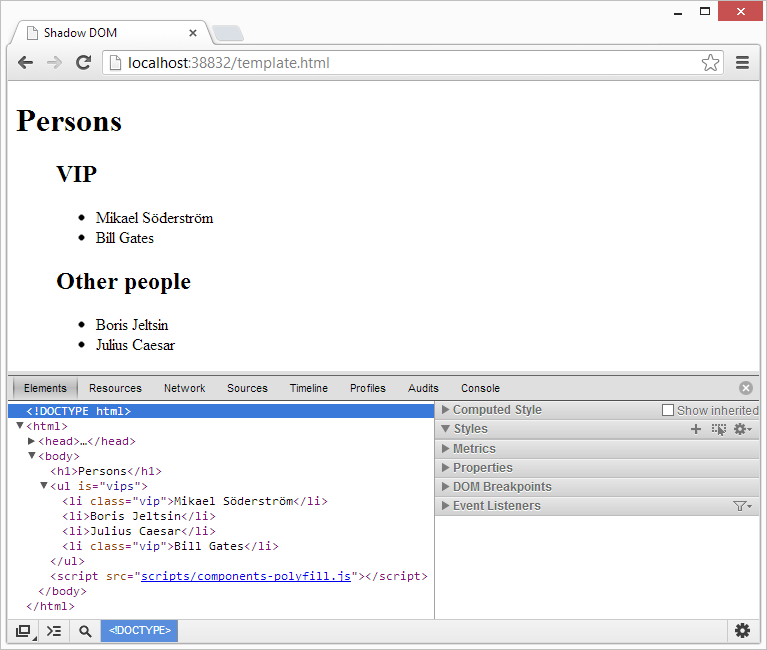The image size is (767, 650).
Task: Click Bill Gates in the VIP list
Action: tap(124, 238)
